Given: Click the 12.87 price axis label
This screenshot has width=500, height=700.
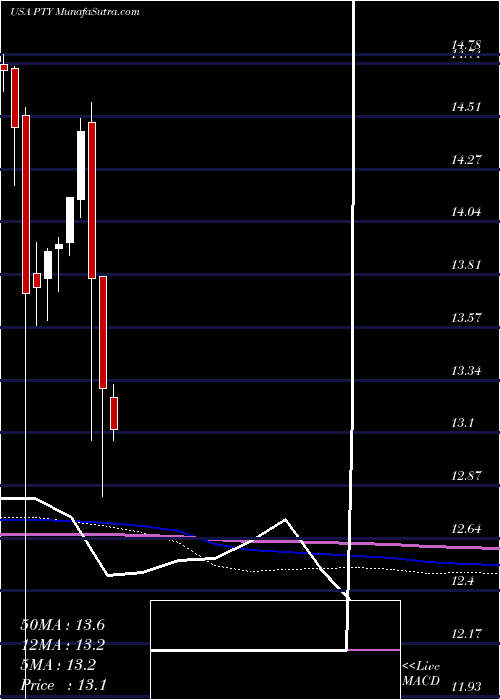Looking at the screenshot, I should (466, 475).
